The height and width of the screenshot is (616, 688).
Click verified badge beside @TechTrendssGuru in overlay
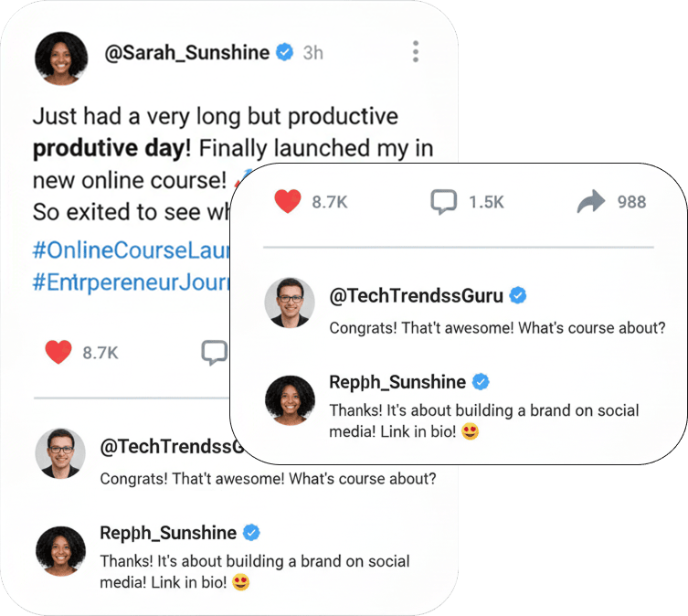click(517, 295)
